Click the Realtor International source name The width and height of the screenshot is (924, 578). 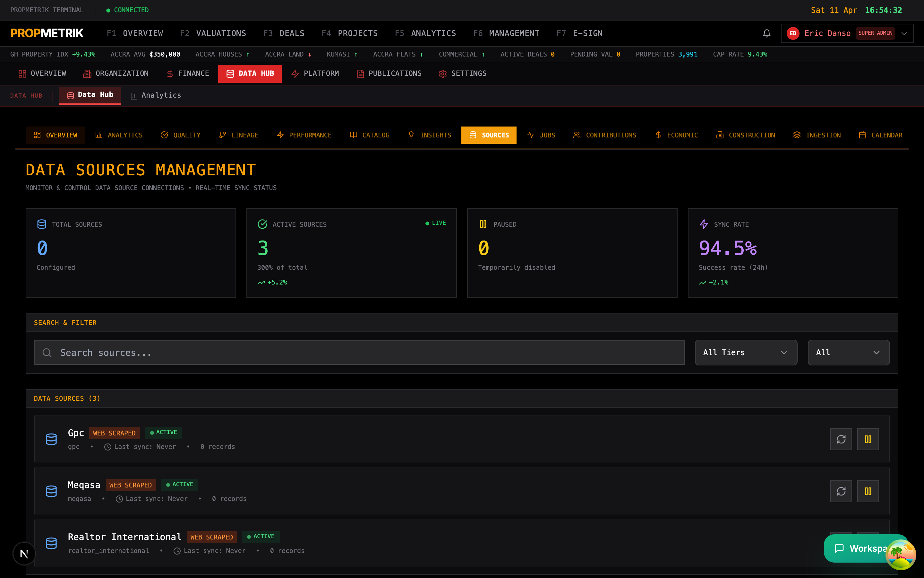click(x=124, y=537)
